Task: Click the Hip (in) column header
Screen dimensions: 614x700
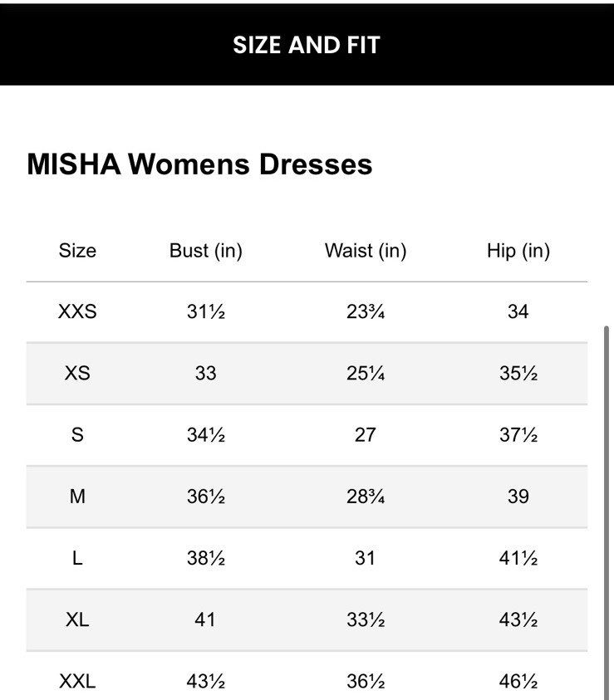Action: coord(518,251)
